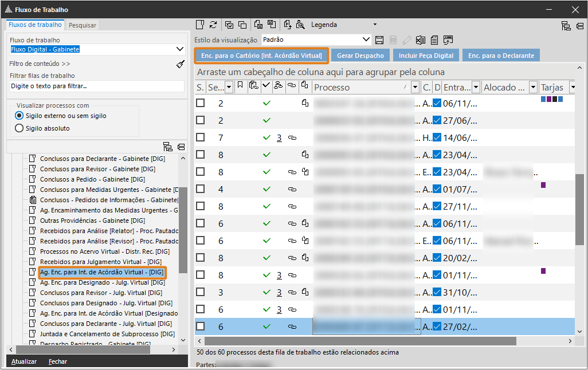Open the Processo column filter dropdown
This screenshot has width=588, height=370.
point(415,88)
